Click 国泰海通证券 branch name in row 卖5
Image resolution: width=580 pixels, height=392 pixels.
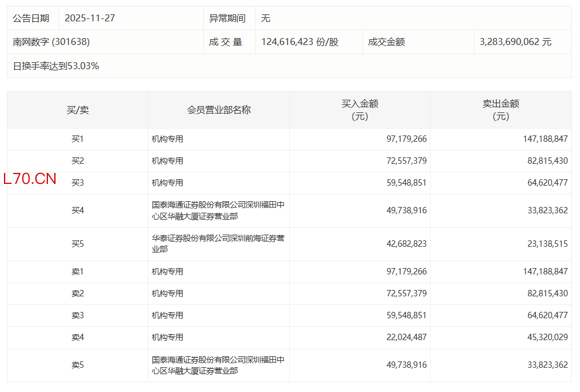[x=218, y=365]
